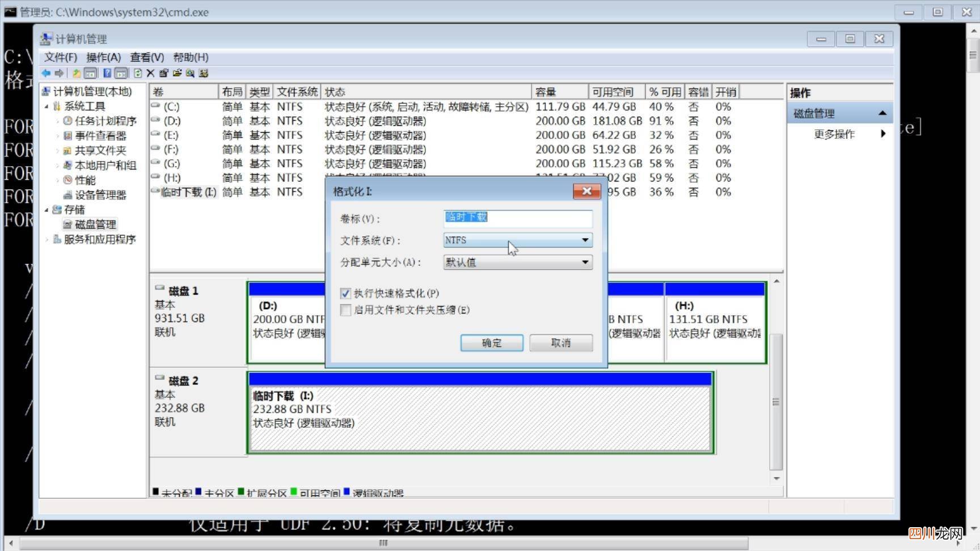Click the last toolbar icon (settings view)
The width and height of the screenshot is (980, 551).
coord(204,73)
